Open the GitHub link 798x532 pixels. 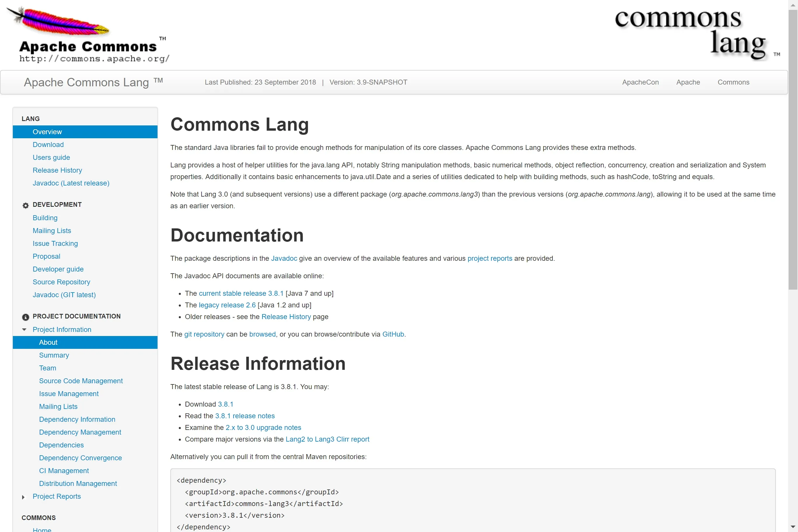tap(393, 334)
